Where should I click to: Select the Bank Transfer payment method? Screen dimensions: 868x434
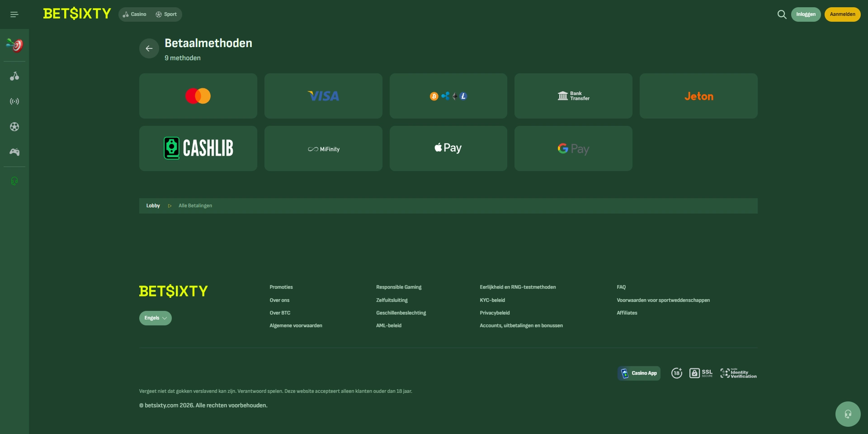point(573,96)
